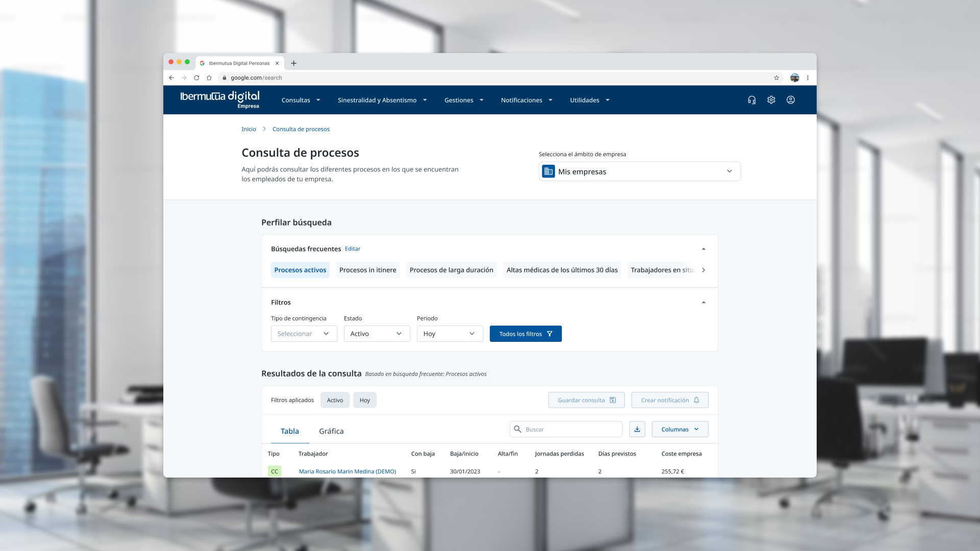Open Maria Rosario Marin Medina (DEMO)
Image resolution: width=980 pixels, height=551 pixels.
(x=348, y=471)
